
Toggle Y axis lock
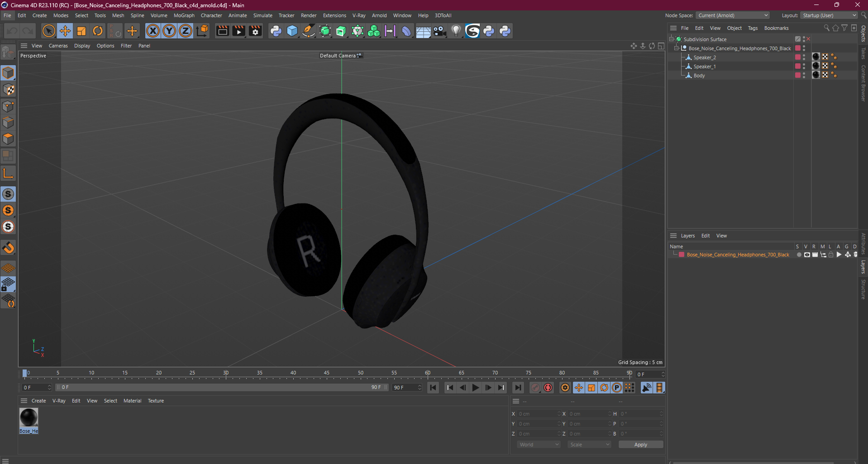[x=169, y=31]
